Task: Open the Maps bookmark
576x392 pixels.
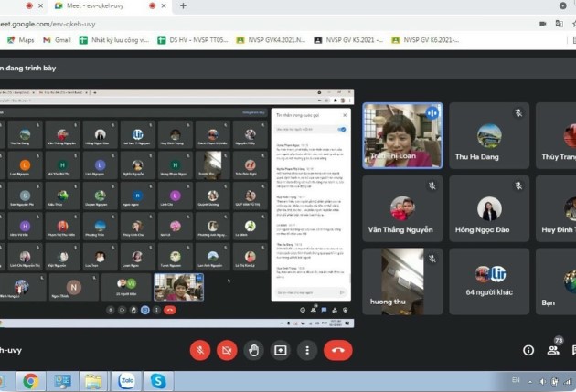Action: (x=20, y=40)
